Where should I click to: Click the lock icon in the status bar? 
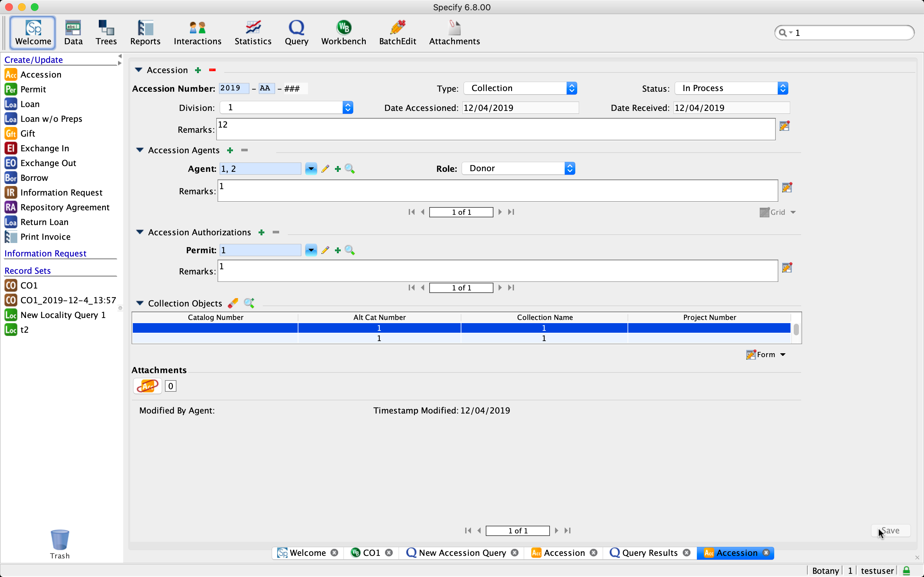[906, 570]
